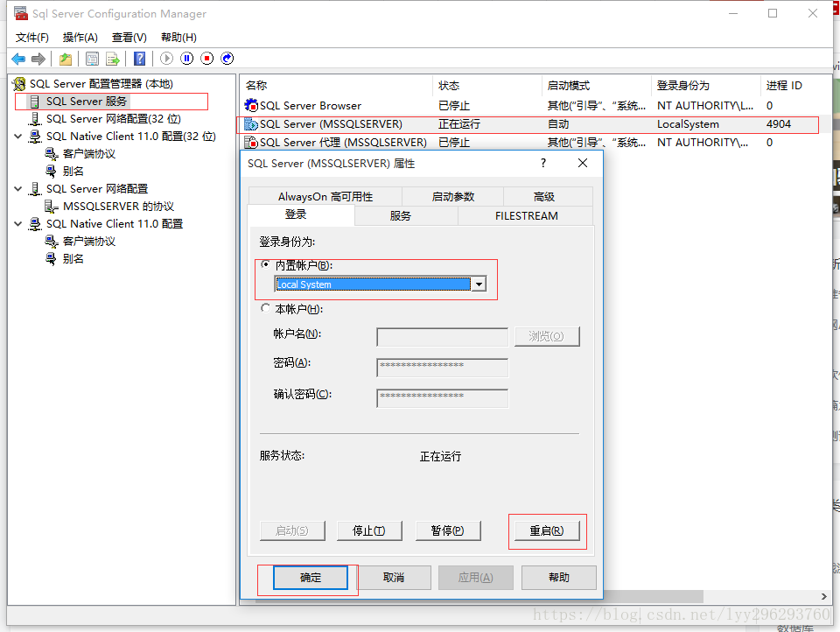
Task: Open the 帮助(H) menu
Action: tap(178, 38)
